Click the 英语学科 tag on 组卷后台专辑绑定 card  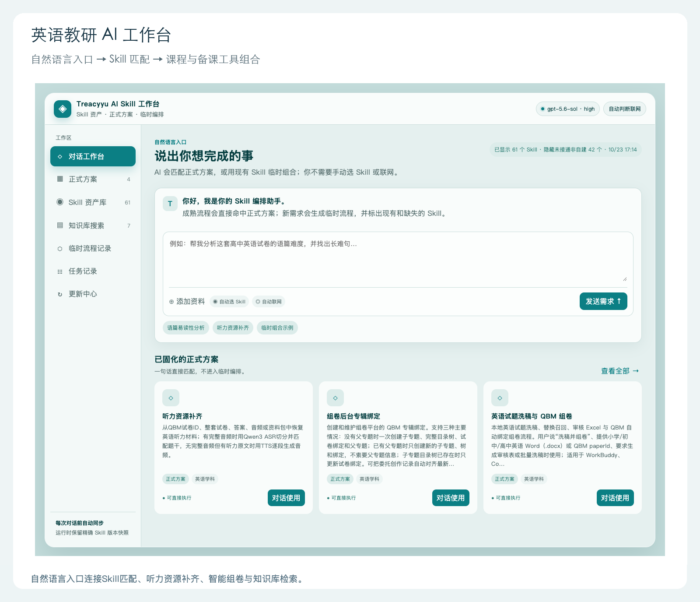click(369, 479)
